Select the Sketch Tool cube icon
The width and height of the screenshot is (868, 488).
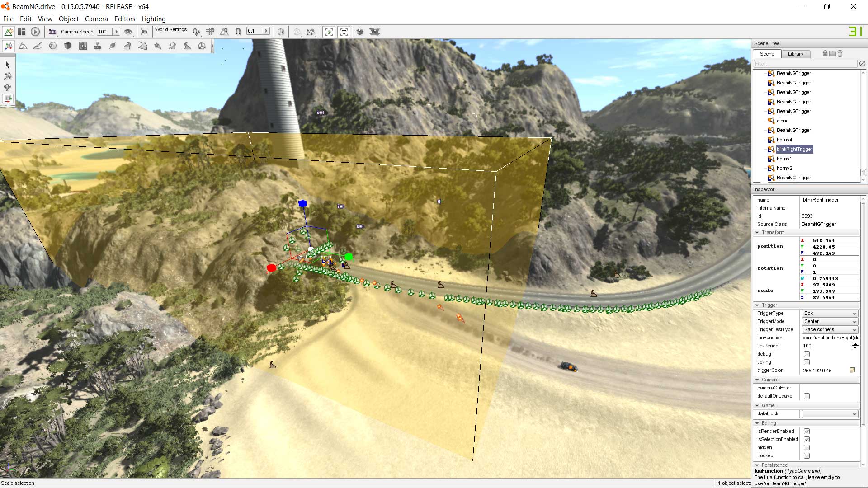click(x=68, y=46)
